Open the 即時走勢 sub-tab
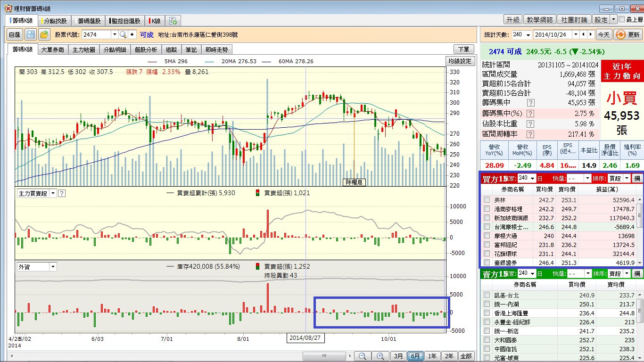The width and height of the screenshot is (644, 362). click(x=217, y=49)
